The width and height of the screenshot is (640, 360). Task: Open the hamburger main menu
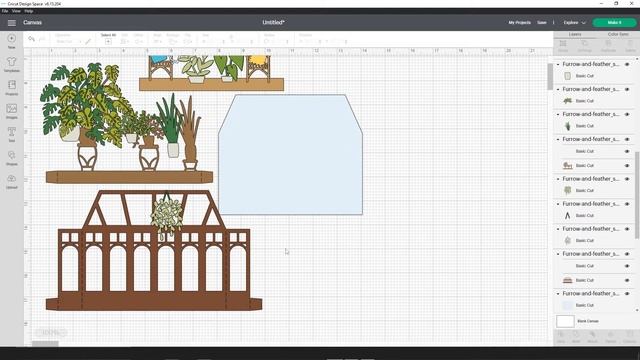point(11,23)
